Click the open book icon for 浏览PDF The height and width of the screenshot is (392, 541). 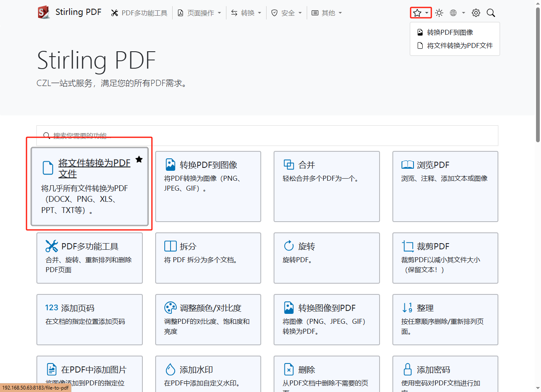407,165
